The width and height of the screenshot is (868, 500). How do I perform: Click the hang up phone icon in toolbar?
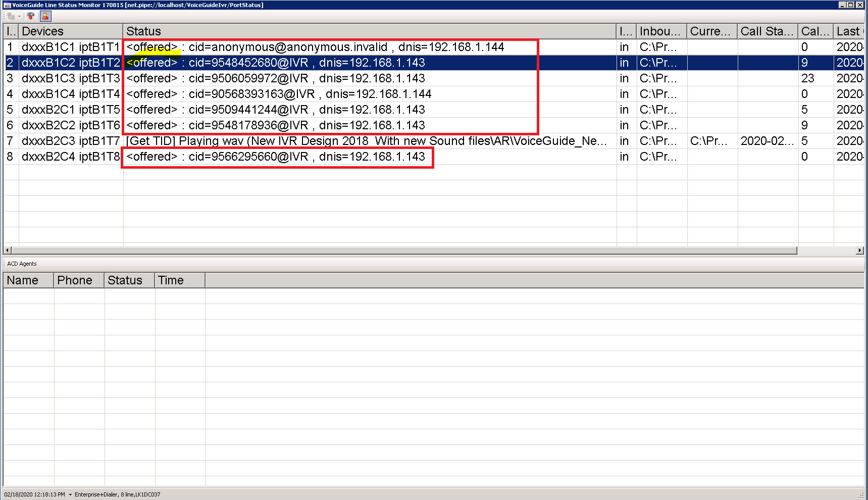[31, 16]
